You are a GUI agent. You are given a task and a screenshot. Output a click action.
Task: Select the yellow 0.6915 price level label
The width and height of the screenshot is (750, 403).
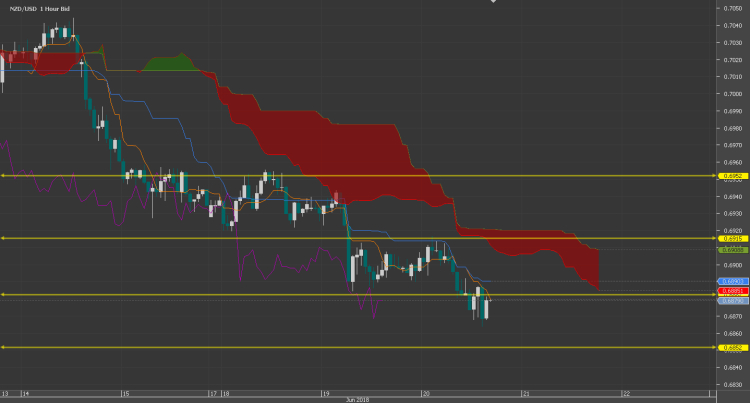733,239
